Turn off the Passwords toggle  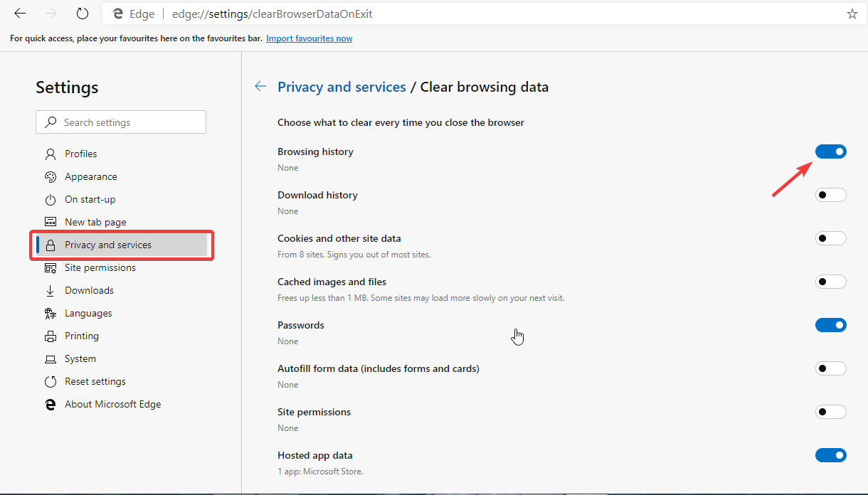[x=830, y=325]
